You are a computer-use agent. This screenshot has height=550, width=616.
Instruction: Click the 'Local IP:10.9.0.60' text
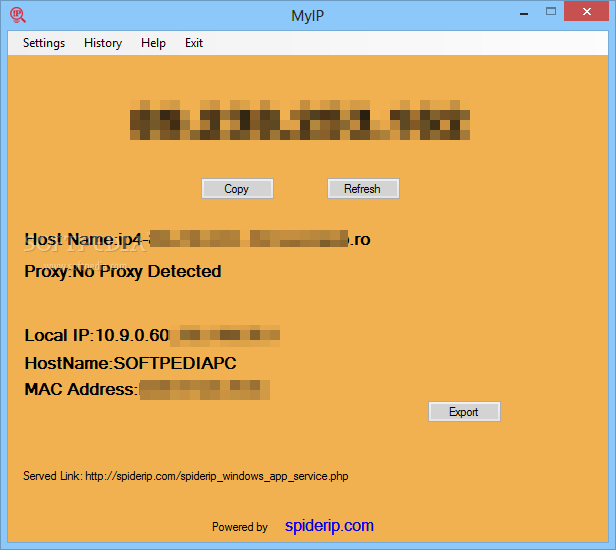click(97, 336)
